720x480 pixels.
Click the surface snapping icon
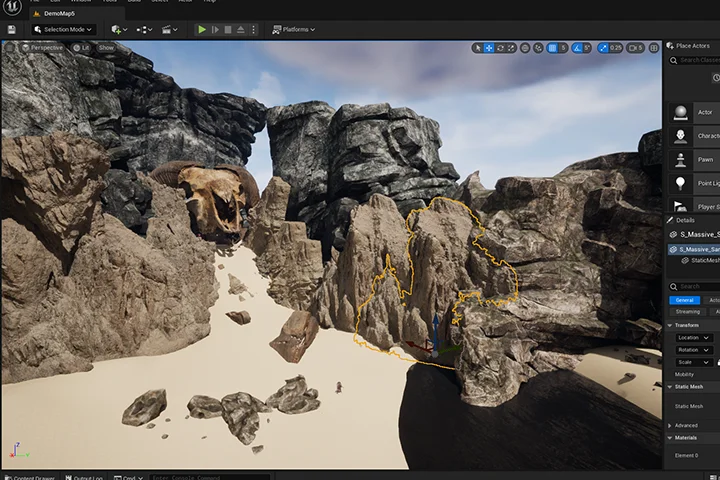click(x=538, y=48)
